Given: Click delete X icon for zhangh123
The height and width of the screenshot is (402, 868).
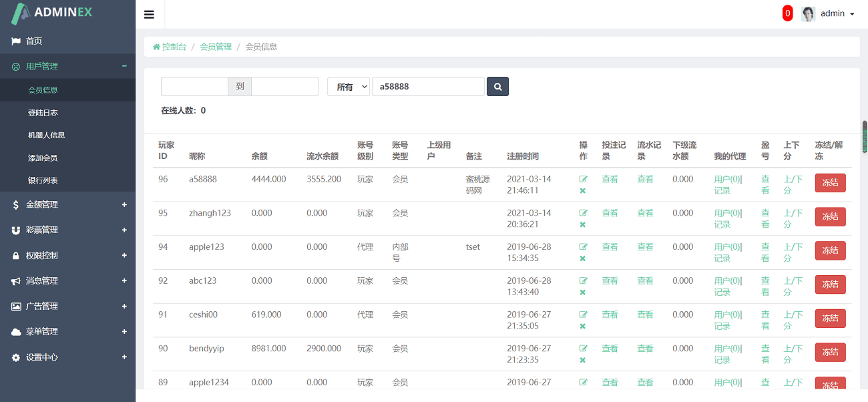Looking at the screenshot, I should click(582, 224).
